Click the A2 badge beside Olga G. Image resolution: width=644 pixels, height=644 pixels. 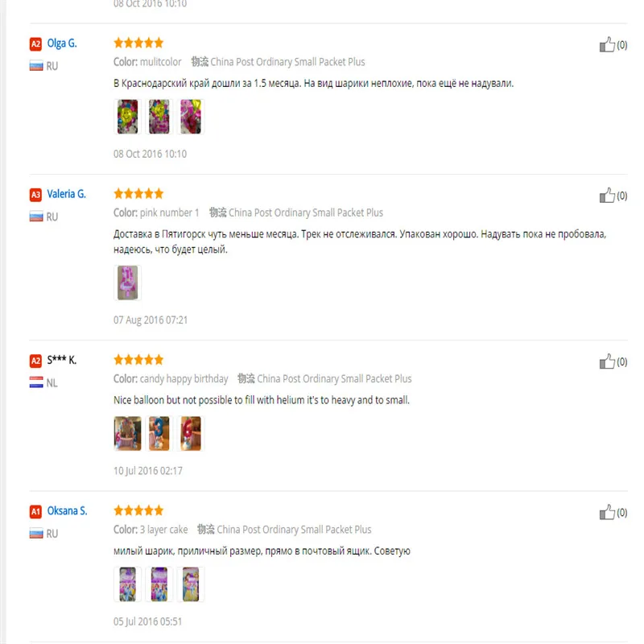coord(35,43)
